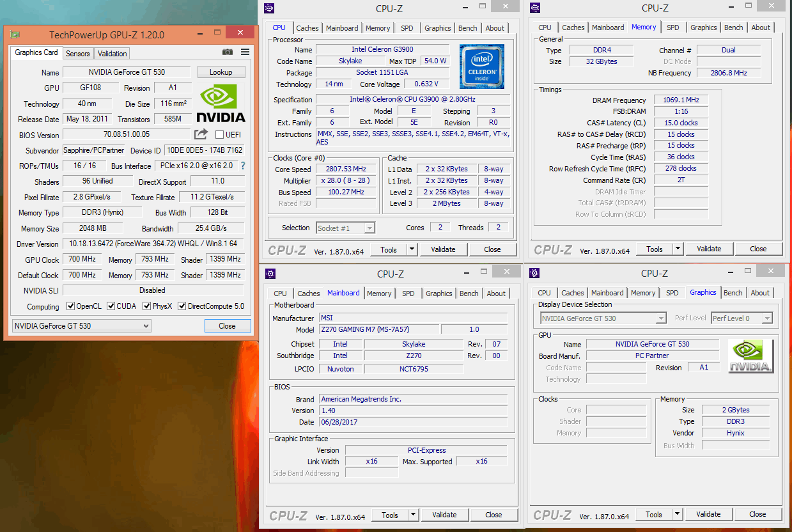Image resolution: width=792 pixels, height=532 pixels.
Task: Click the BIOS Date 06/28/2017 value
Action: pyautogui.click(x=414, y=422)
